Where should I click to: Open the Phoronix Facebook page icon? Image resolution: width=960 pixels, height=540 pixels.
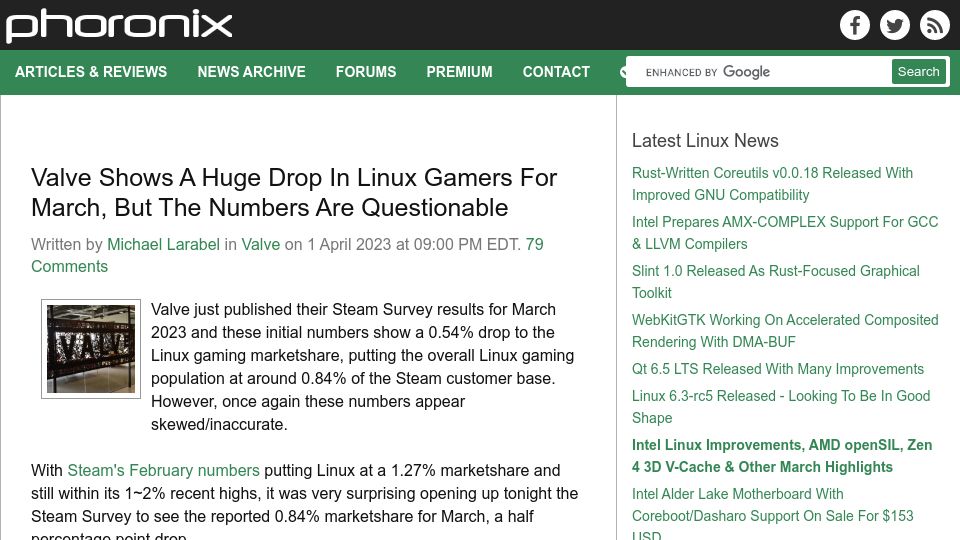click(x=855, y=25)
